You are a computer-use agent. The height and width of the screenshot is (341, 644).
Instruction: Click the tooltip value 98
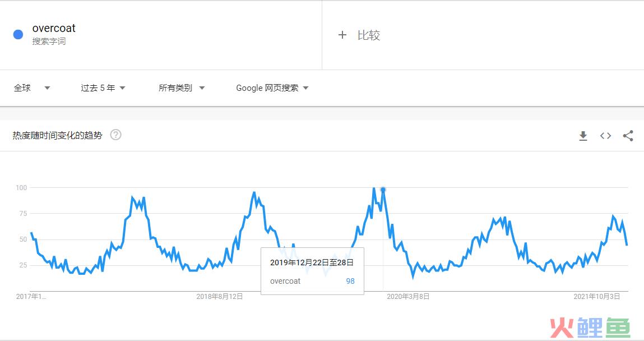pyautogui.click(x=350, y=281)
